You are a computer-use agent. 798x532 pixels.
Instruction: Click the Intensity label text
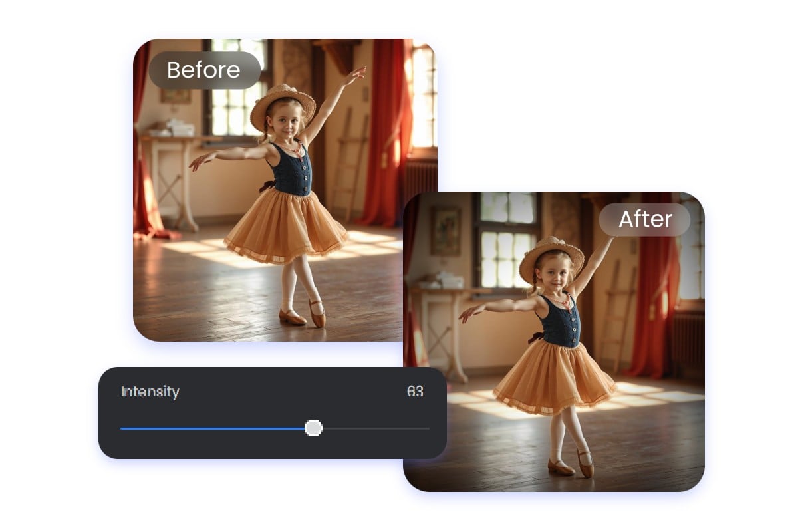(150, 392)
